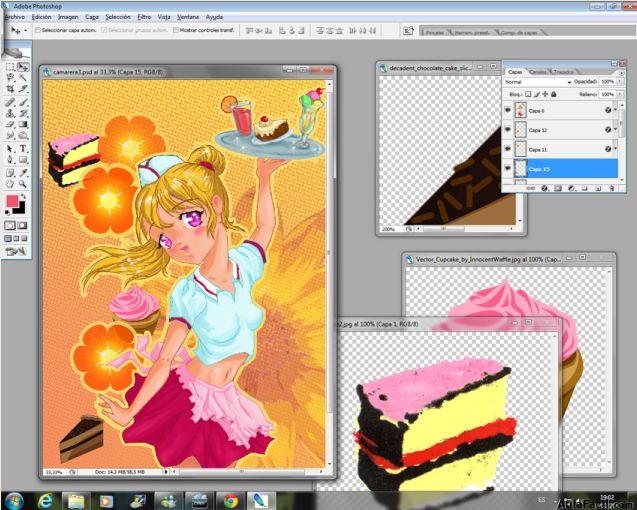Select the Dodge tool
The image size is (637, 510).
23,135
